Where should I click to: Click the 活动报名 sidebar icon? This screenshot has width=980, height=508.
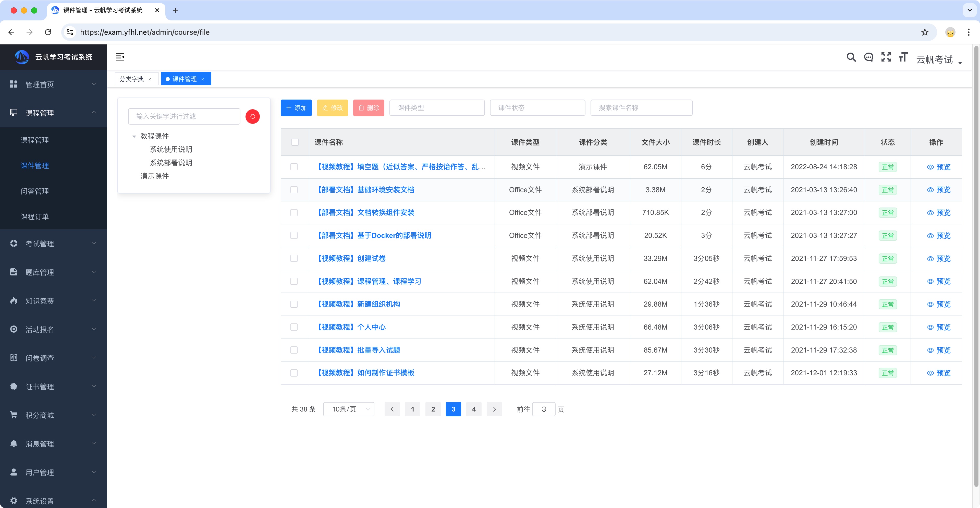14,329
